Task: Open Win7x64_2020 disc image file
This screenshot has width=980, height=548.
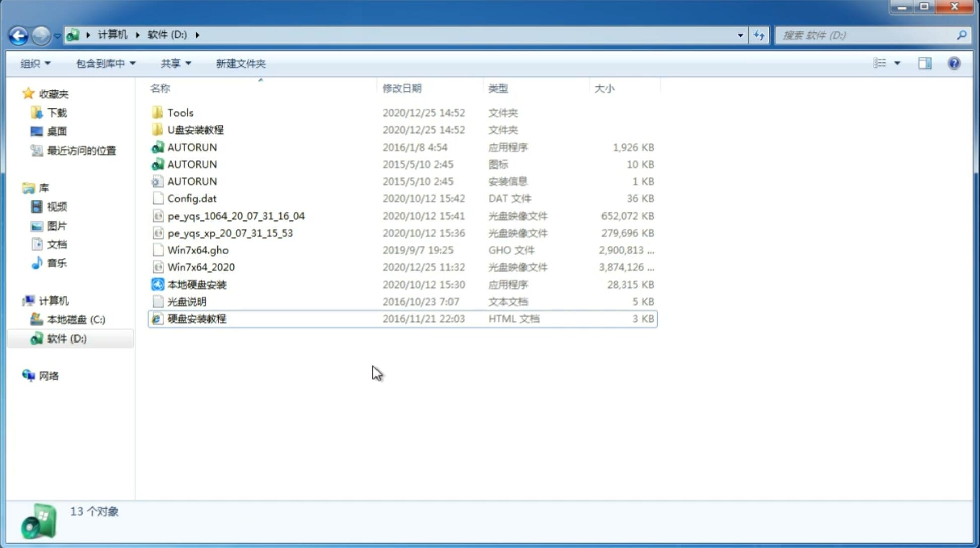Action: click(x=201, y=267)
